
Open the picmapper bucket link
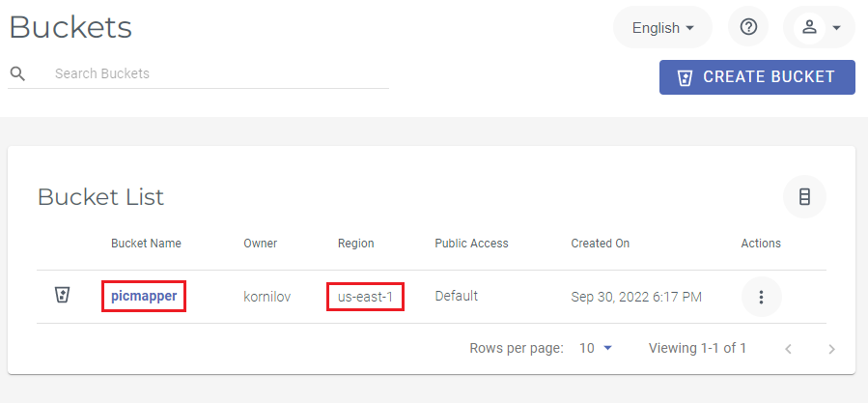pyautogui.click(x=144, y=296)
